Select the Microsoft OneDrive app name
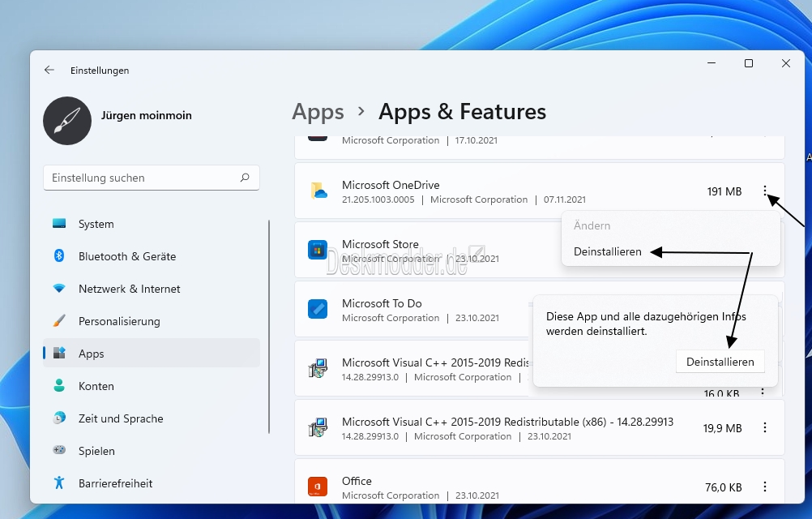This screenshot has width=812, height=519. tap(391, 185)
